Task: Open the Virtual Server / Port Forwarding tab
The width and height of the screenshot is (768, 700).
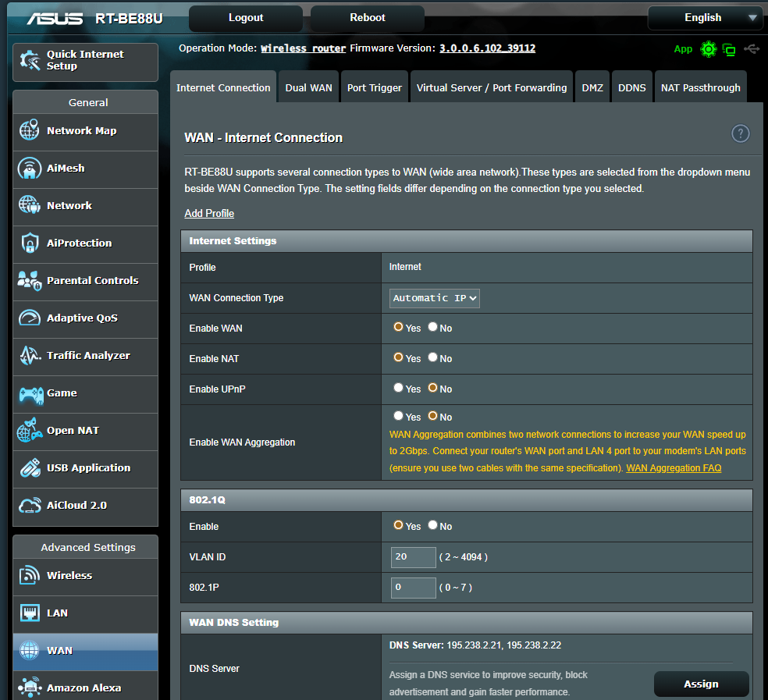Action: 492,88
